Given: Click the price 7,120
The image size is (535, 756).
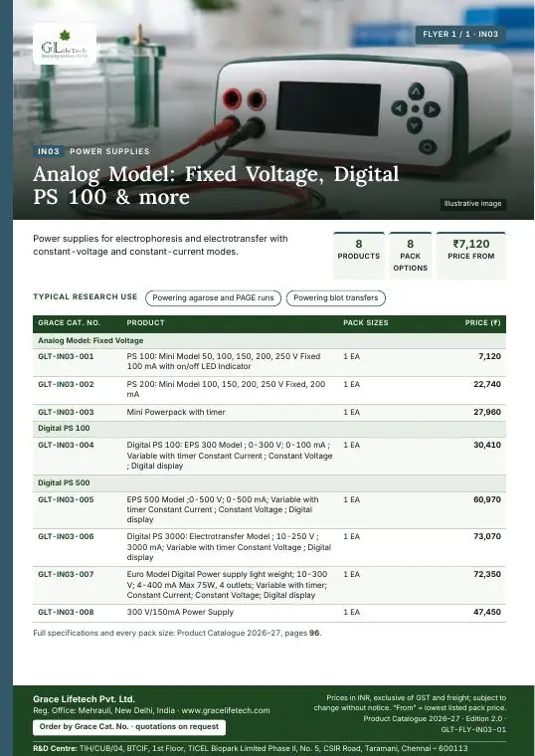Looking at the screenshot, I should 489,356.
